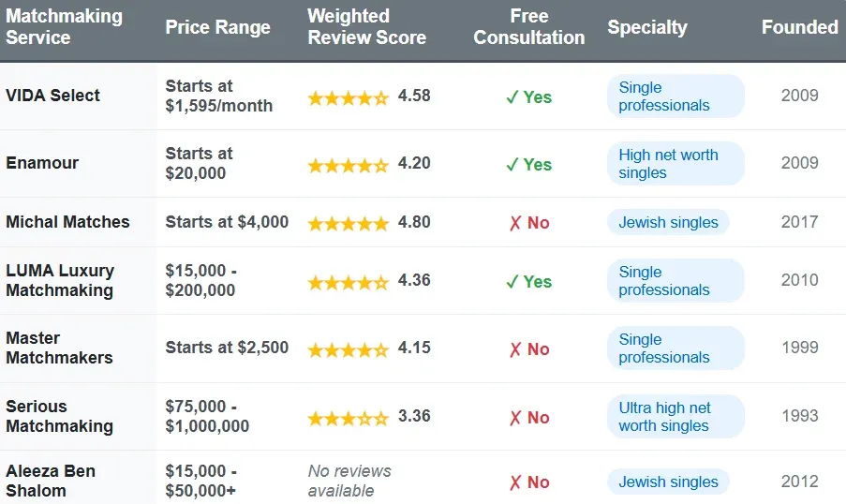Open the Enamour matchmaking service
Viewport: 846px width, 504px height.
pos(42,163)
